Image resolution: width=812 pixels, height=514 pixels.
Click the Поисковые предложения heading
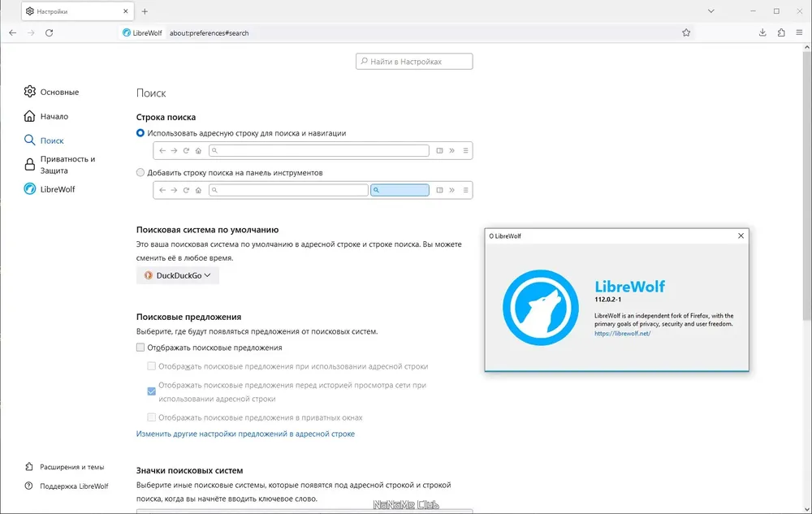click(x=188, y=316)
